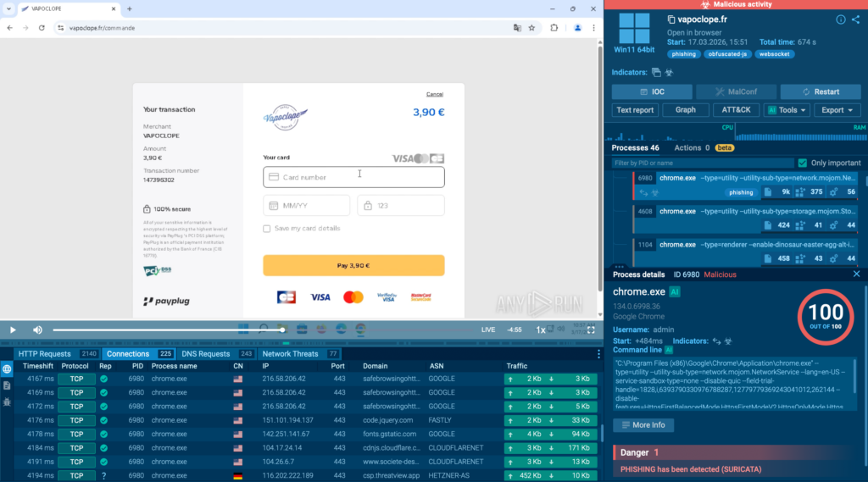Open Chrome tab search dropdown arrow
868x482 pixels.
8,8
